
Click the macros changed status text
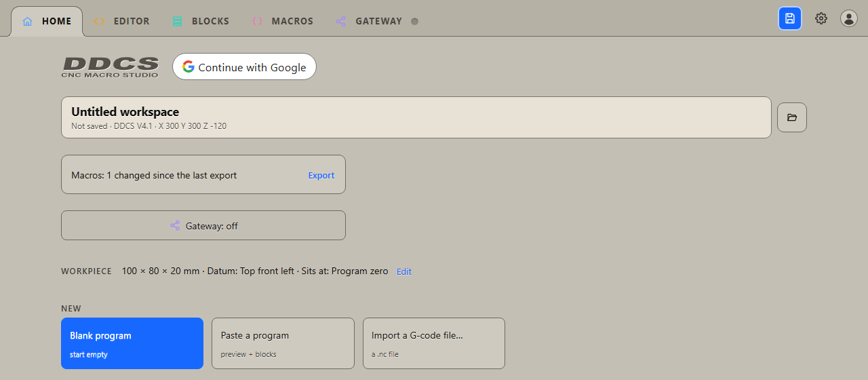pyautogui.click(x=154, y=175)
